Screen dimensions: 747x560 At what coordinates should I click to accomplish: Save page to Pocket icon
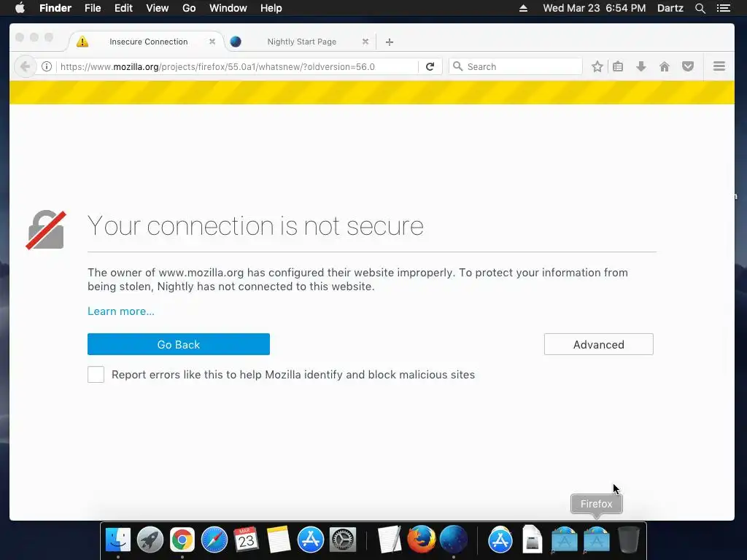click(687, 66)
